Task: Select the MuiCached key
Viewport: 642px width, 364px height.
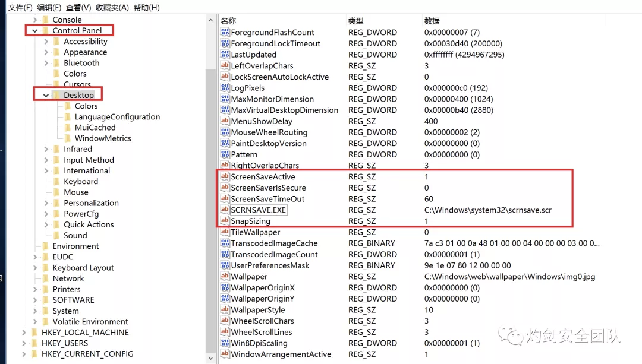Action: 95,128
